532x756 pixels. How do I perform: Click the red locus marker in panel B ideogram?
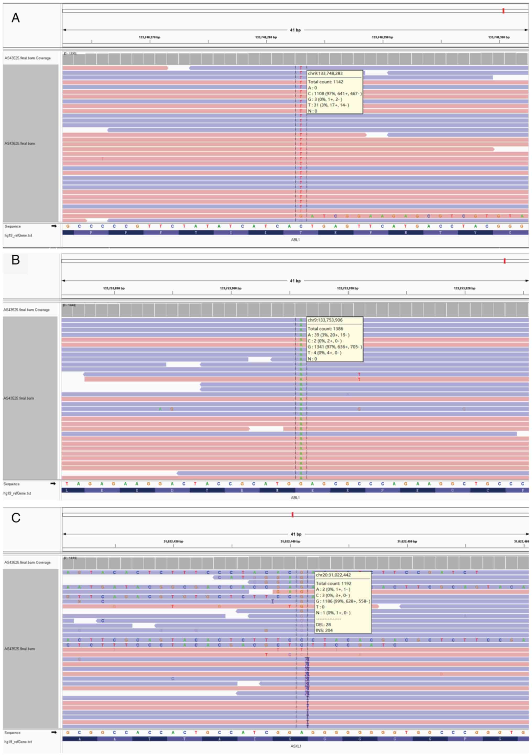(504, 261)
